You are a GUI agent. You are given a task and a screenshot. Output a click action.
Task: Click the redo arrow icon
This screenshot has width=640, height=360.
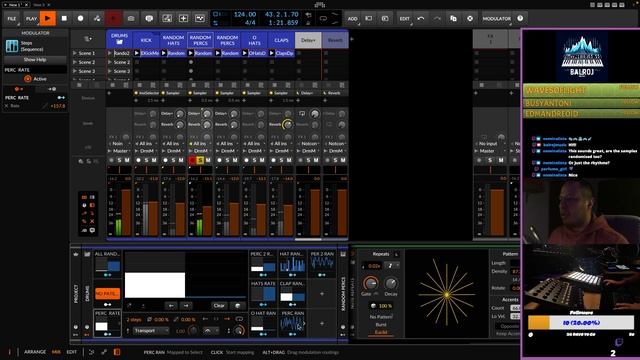coord(437,18)
